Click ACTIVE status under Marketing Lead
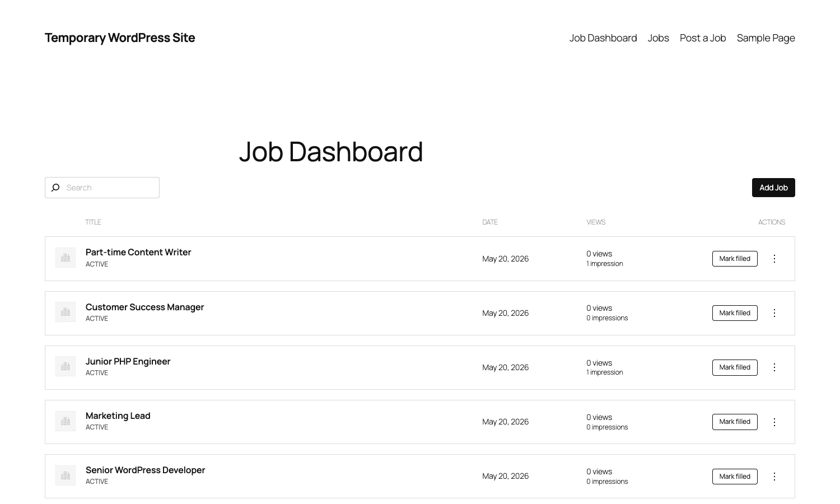The height and width of the screenshot is (504, 840). click(97, 427)
